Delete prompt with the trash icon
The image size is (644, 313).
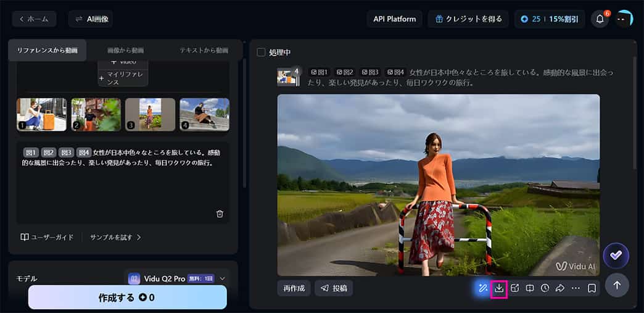click(220, 214)
